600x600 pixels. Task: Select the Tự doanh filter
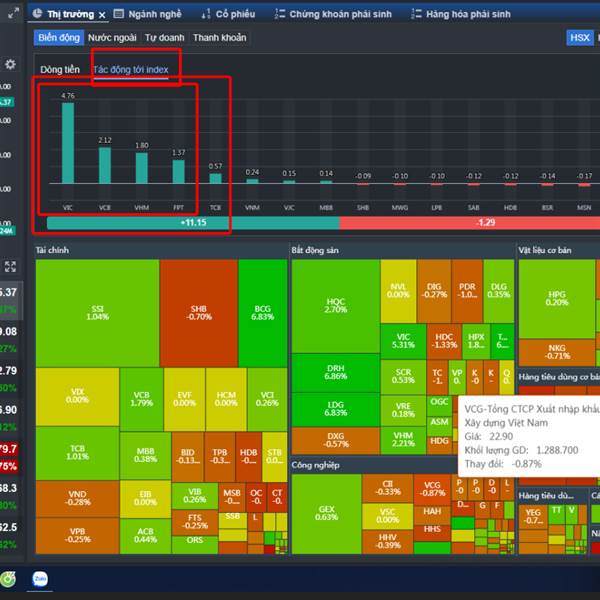click(x=165, y=38)
